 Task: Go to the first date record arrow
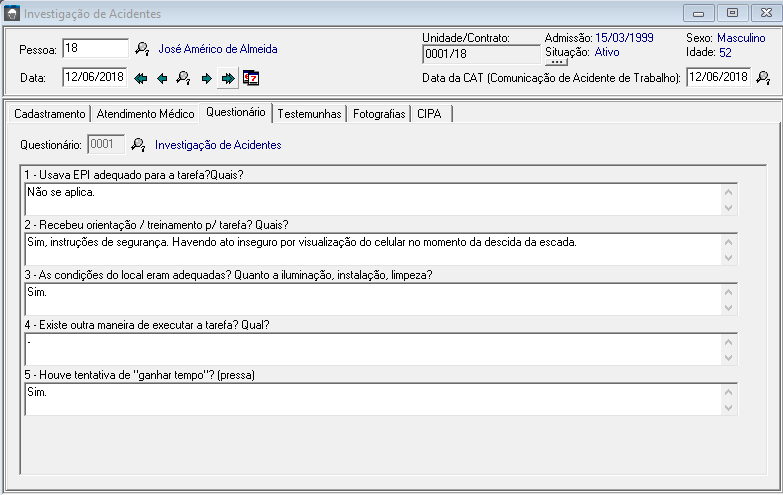coord(140,78)
